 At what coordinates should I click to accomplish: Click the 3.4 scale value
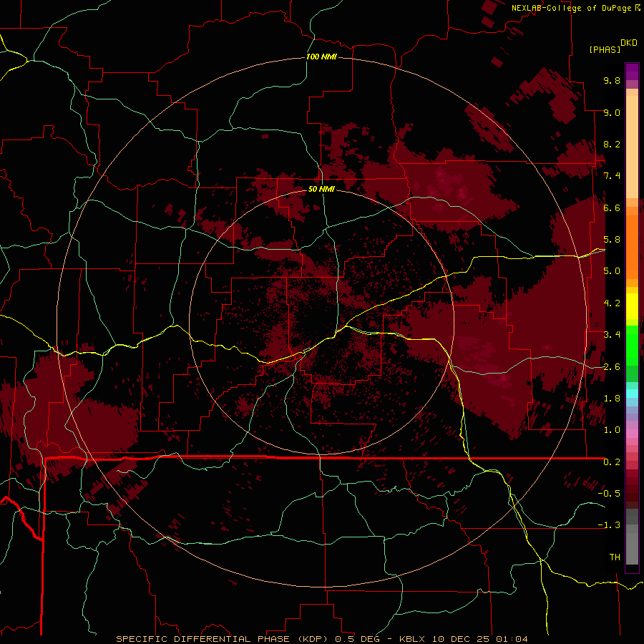tap(612, 335)
